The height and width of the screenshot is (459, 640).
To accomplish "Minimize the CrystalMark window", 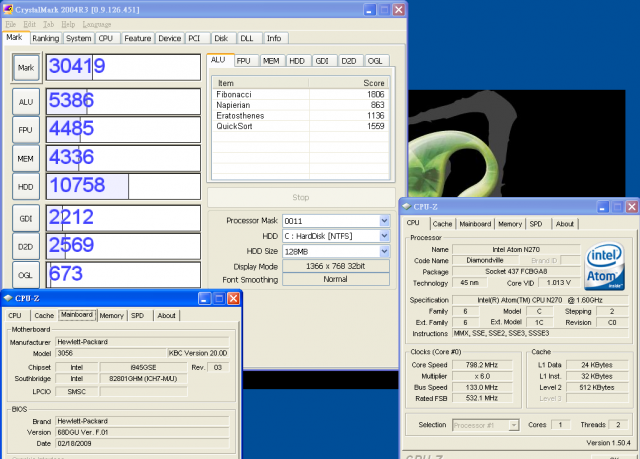I will (370, 9).
